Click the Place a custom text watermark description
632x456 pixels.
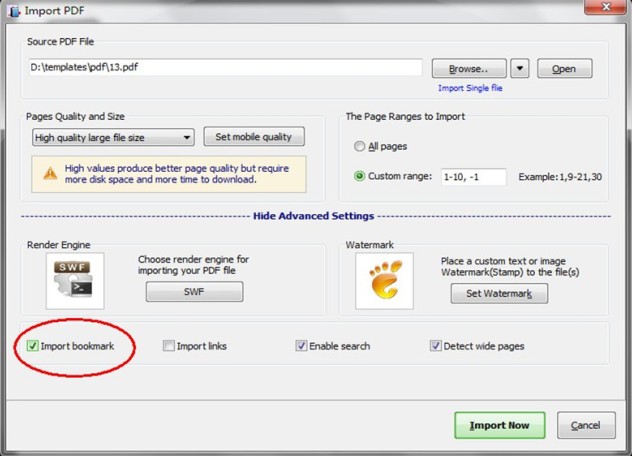(510, 267)
